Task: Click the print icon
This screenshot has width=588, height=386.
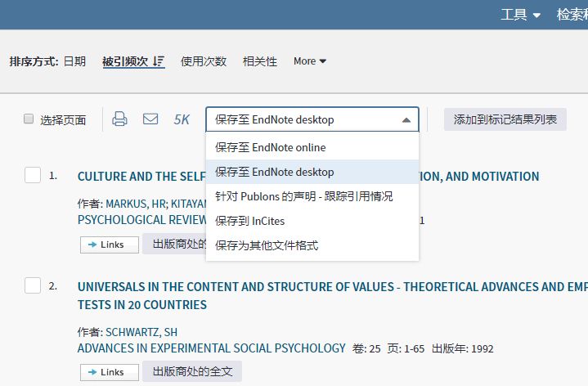Action: [x=119, y=119]
